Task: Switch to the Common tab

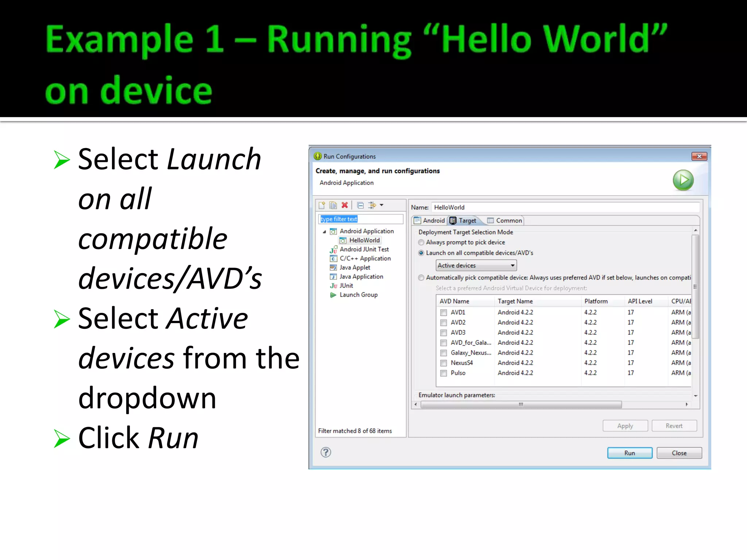Action: pos(505,221)
